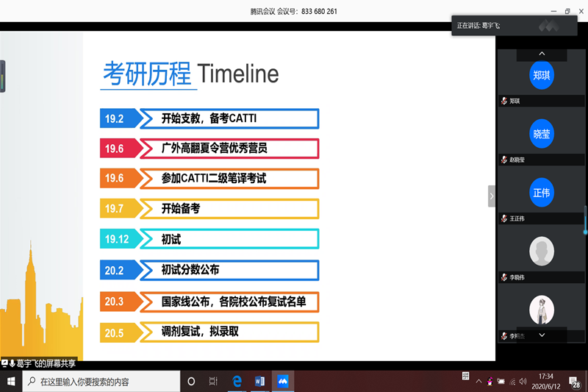The image size is (588, 392).
Task: Click Tencent Meeting icon in taskbar
Action: (x=283, y=382)
